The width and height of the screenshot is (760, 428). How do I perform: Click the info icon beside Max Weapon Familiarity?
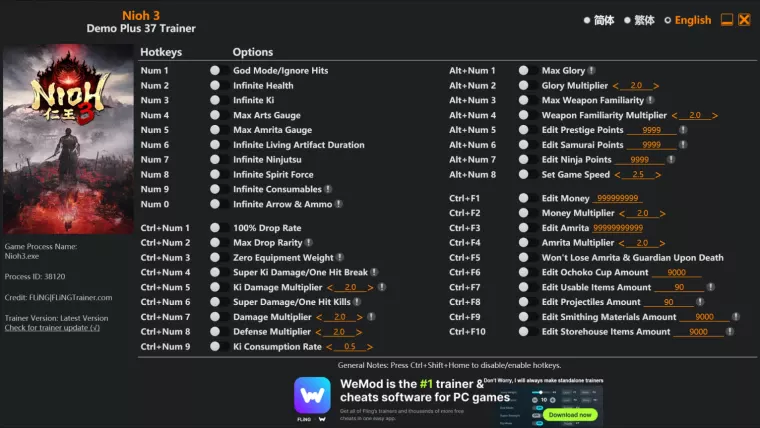pos(650,100)
